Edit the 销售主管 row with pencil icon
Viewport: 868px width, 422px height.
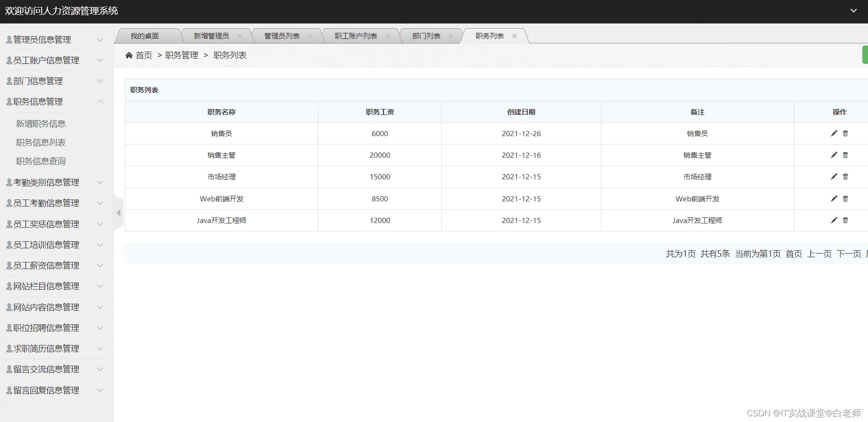(x=834, y=155)
